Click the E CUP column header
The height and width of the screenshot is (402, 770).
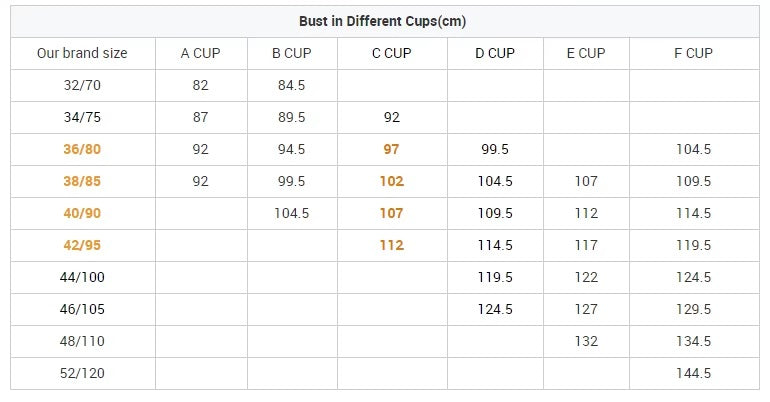(x=585, y=53)
